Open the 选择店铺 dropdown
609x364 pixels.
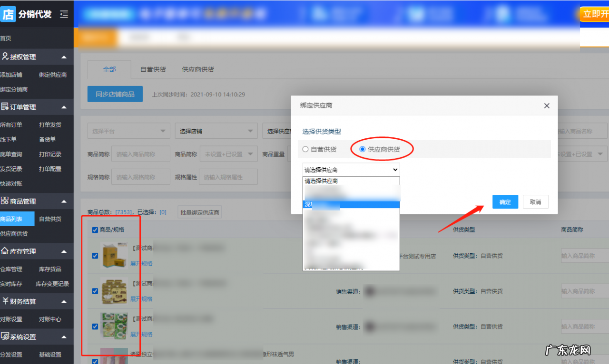pos(216,131)
